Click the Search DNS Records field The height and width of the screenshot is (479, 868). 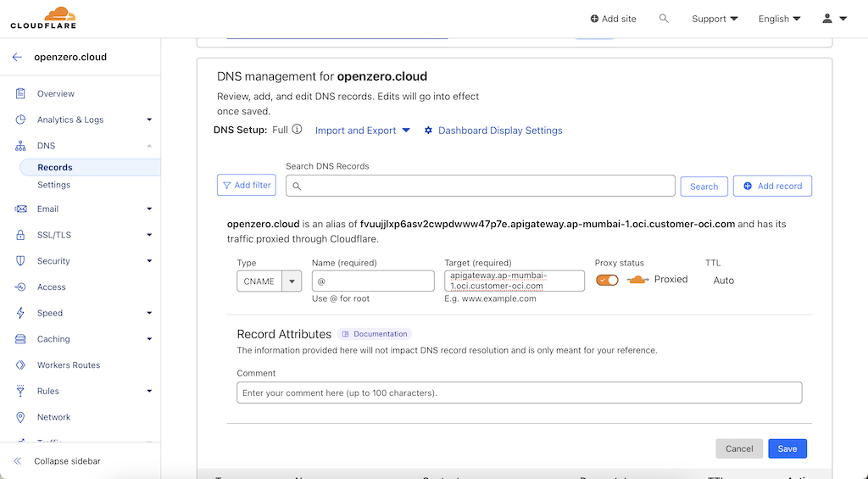coord(481,186)
